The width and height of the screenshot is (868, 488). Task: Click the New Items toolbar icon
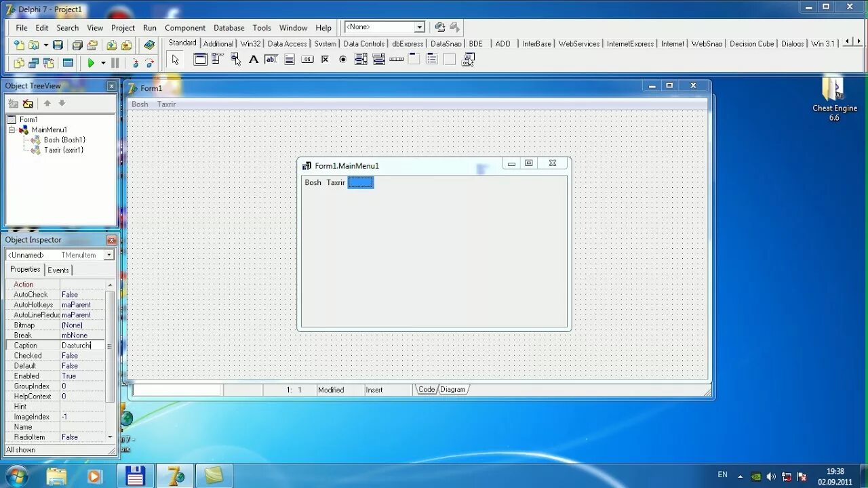point(19,45)
